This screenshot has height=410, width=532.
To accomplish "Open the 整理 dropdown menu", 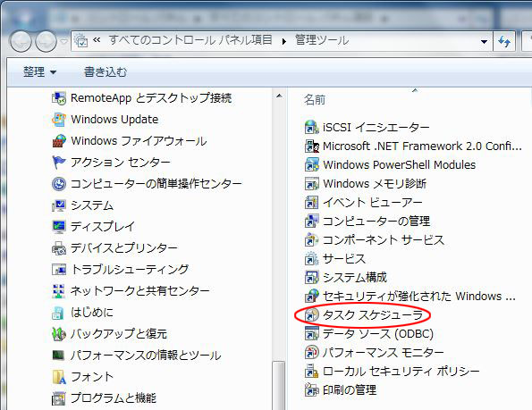I will pos(39,71).
